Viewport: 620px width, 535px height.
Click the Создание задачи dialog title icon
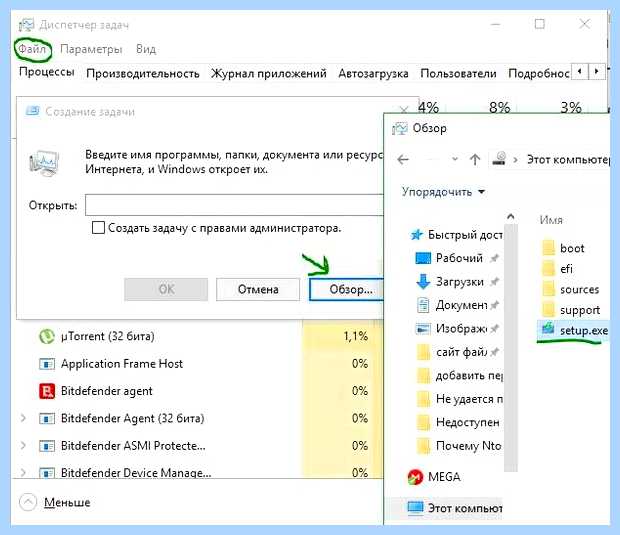[32, 111]
